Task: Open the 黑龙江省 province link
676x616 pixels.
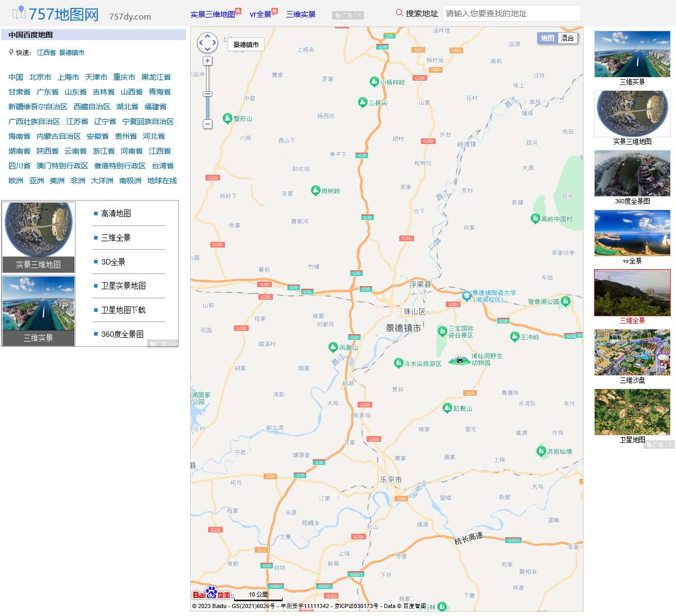Action: pos(156,77)
